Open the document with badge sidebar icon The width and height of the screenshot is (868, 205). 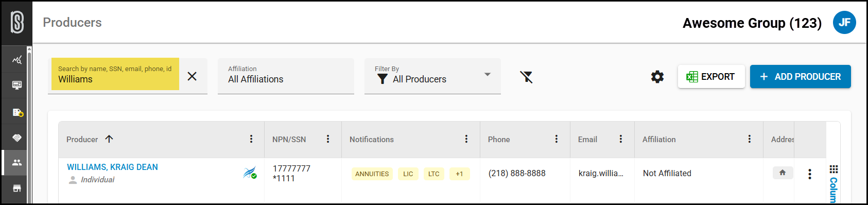point(18,112)
